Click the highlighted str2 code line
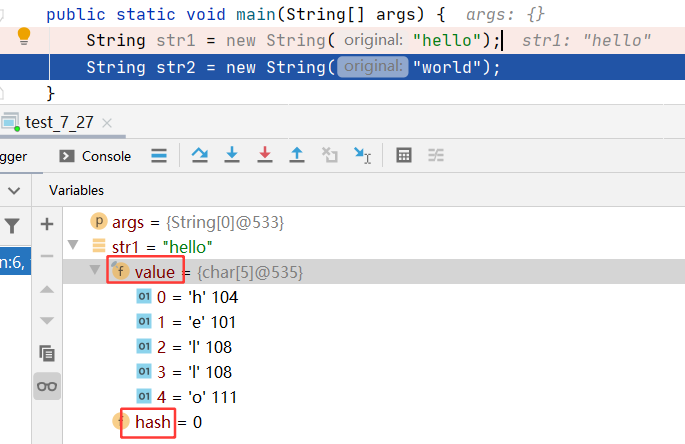This screenshot has width=685, height=444. (x=342, y=67)
